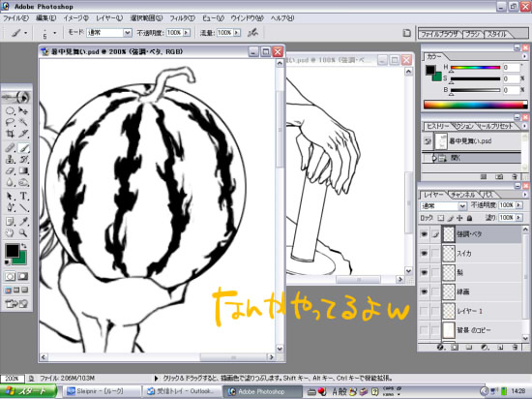532x399 pixels.
Task: Hide the スイカ layer eye icon
Action: click(x=424, y=254)
